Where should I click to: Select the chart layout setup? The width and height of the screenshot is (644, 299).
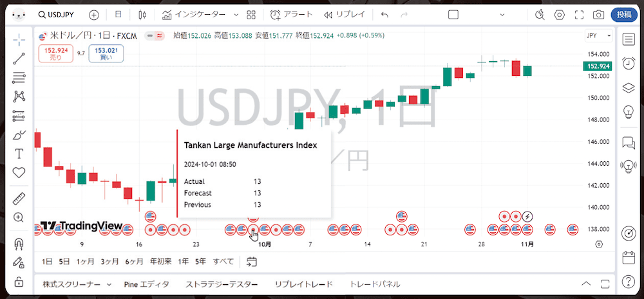coord(453,15)
